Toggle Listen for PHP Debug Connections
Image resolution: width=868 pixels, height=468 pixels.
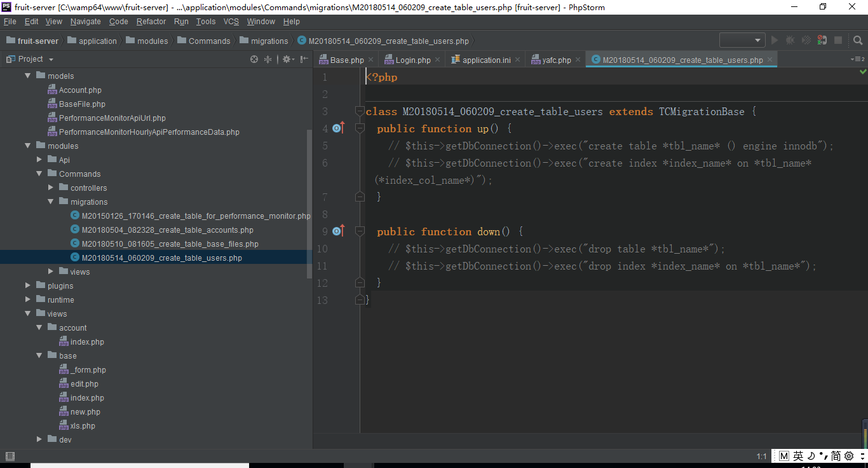pyautogui.click(x=822, y=40)
